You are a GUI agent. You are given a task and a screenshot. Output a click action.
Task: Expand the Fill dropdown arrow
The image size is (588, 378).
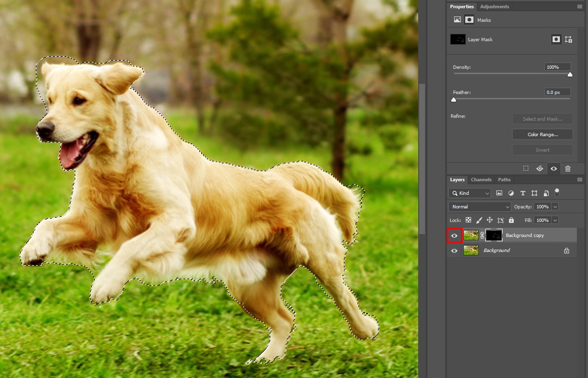(555, 220)
